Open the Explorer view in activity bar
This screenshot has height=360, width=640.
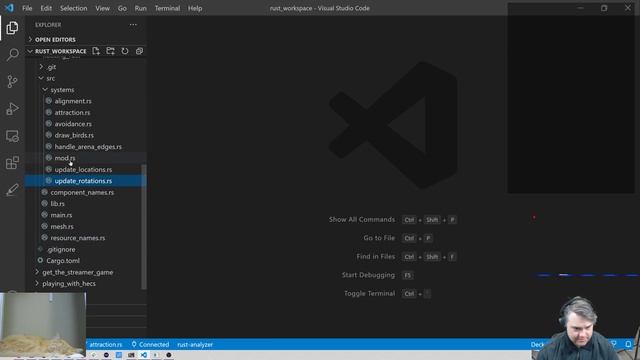tap(12, 28)
